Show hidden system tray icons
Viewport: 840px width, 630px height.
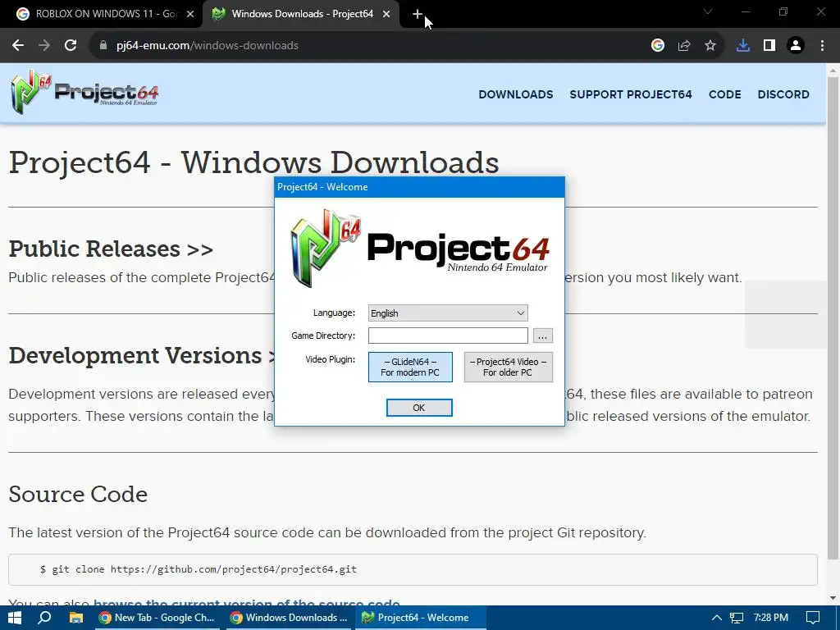point(716,618)
